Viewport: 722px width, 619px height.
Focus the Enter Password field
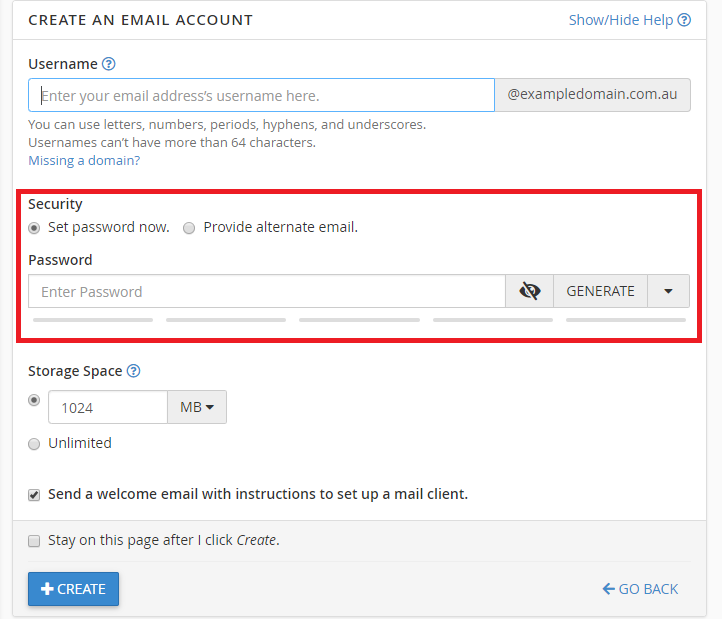[267, 292]
